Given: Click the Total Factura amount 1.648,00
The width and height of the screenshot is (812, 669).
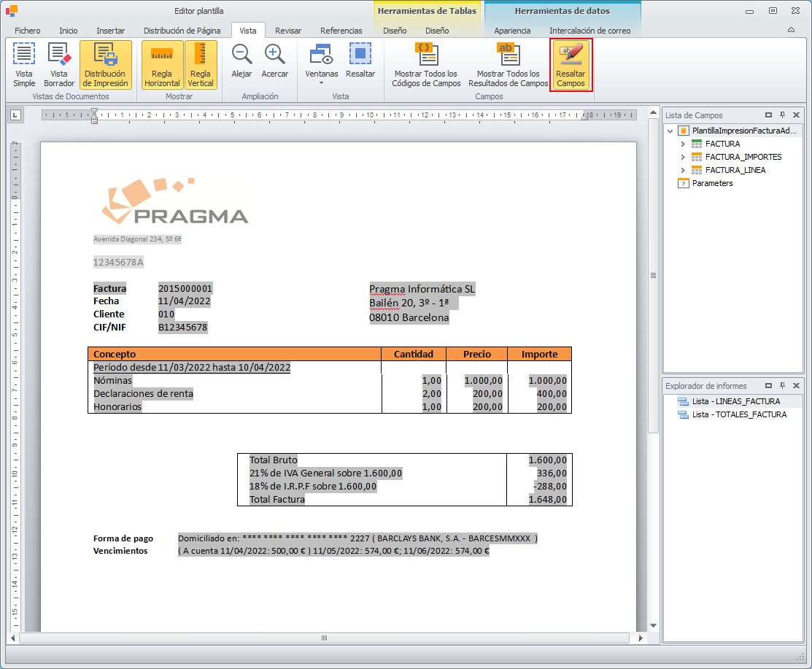Looking at the screenshot, I should tap(547, 499).
